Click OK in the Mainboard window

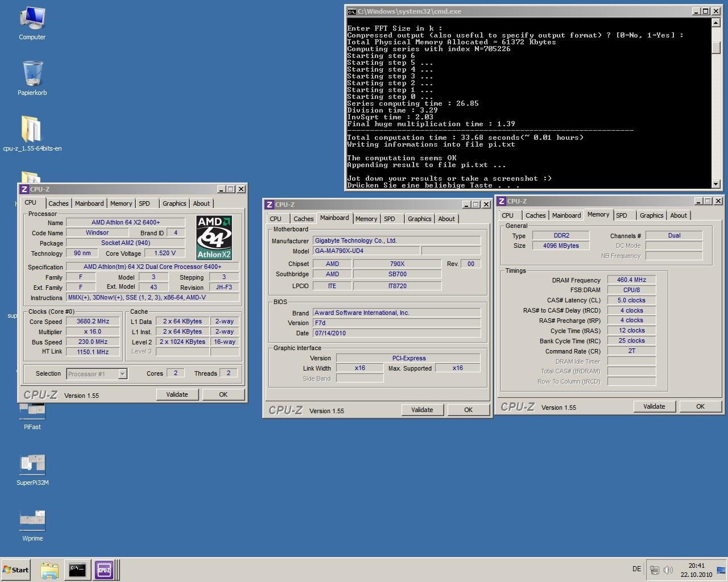click(x=468, y=410)
